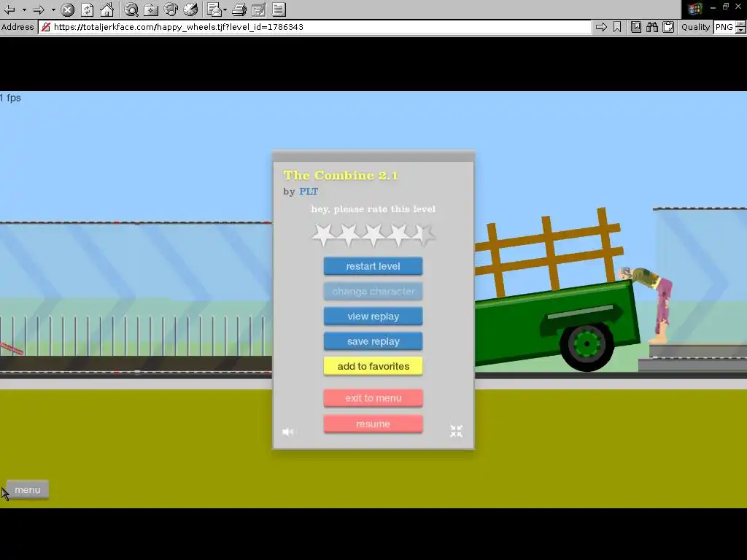Click the Mail document icon
Image resolution: width=747 pixels, height=560 pixels.
pos(214,9)
